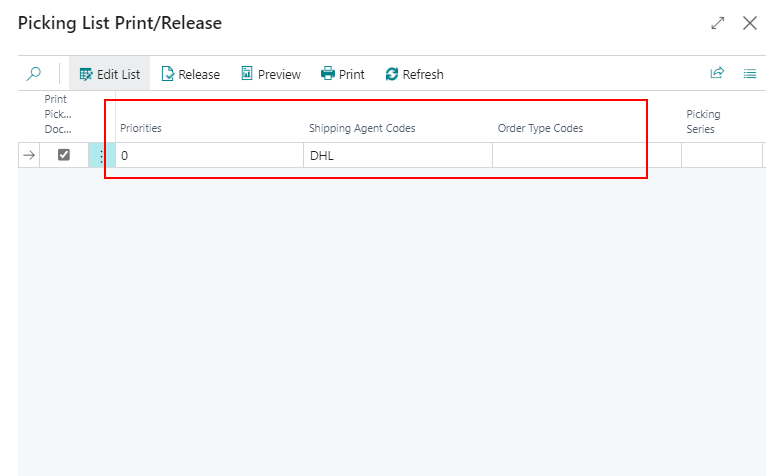Image resolution: width=776 pixels, height=476 pixels.
Task: Toggle the Print Picking Document checkbox
Action: point(64,155)
